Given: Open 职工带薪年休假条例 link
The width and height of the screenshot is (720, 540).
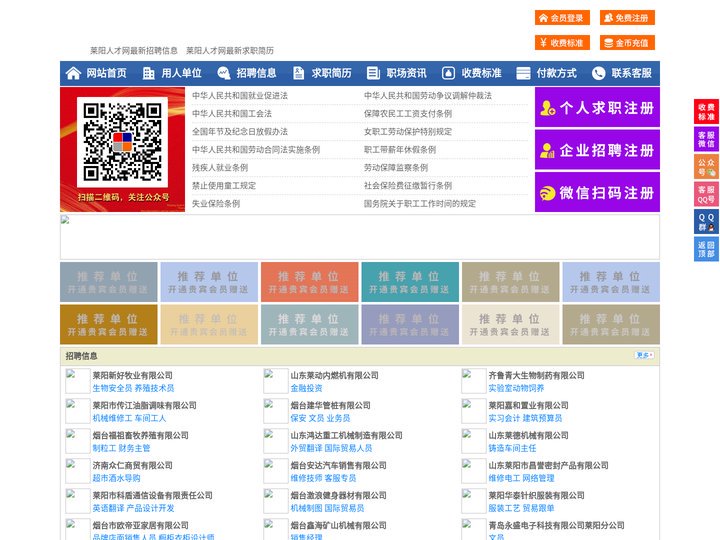Looking at the screenshot, I should pyautogui.click(x=400, y=149).
